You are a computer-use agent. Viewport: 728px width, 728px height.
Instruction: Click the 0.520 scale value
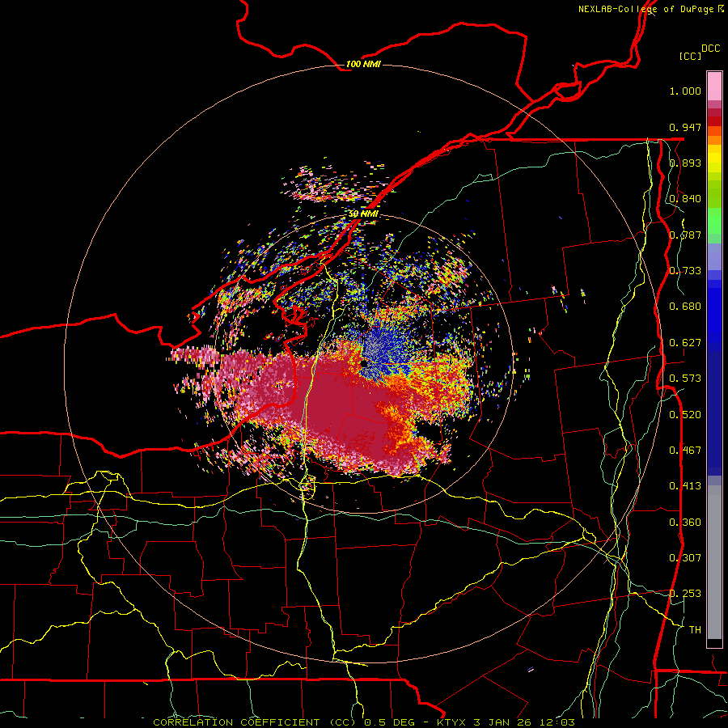[x=685, y=415]
